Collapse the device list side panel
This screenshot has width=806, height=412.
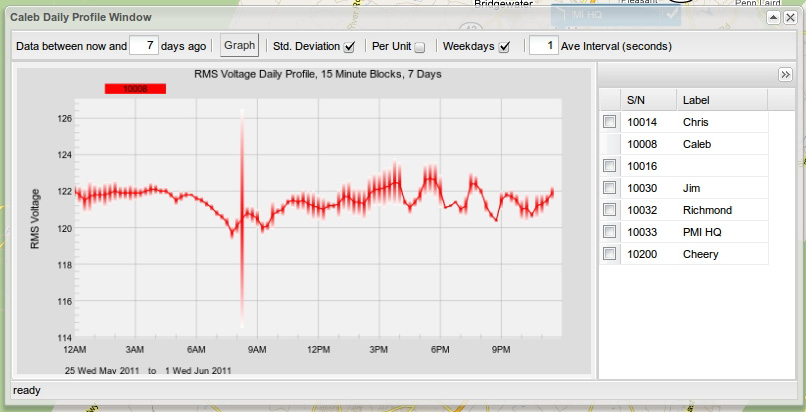point(785,75)
